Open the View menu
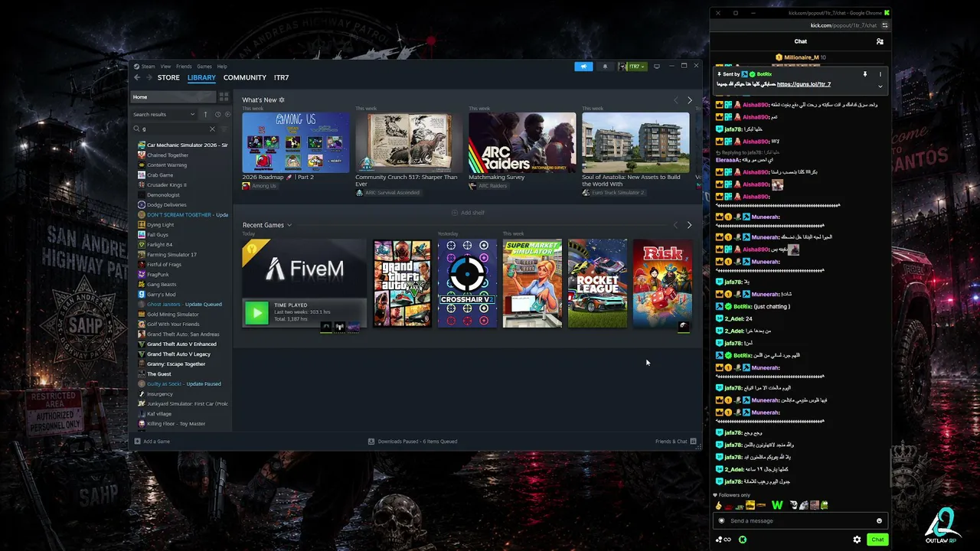This screenshot has width=980, height=551. coord(165,67)
